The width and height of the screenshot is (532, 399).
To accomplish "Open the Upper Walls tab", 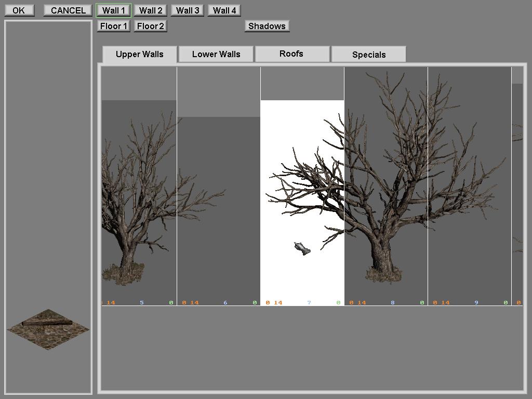I will click(x=139, y=55).
